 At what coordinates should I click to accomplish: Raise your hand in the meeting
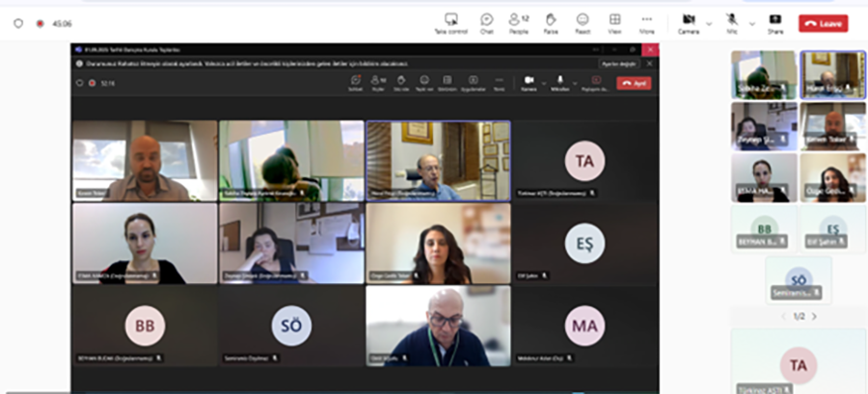(x=551, y=22)
